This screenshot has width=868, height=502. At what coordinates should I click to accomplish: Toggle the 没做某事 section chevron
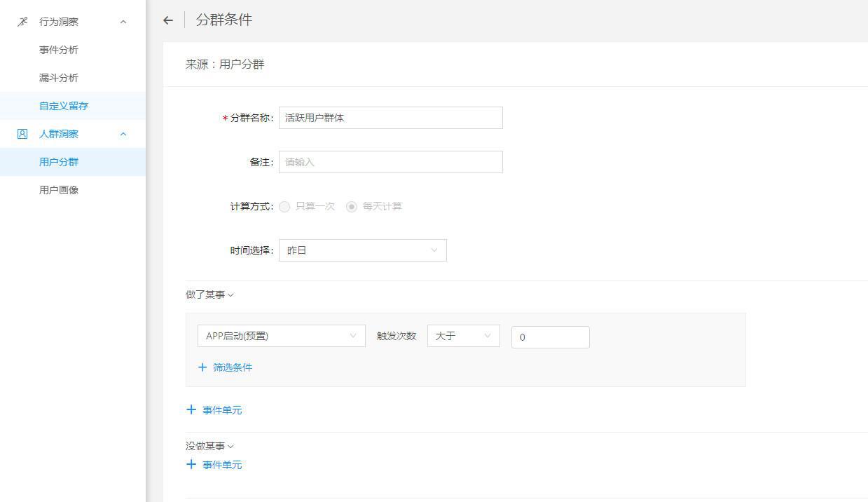tap(231, 447)
